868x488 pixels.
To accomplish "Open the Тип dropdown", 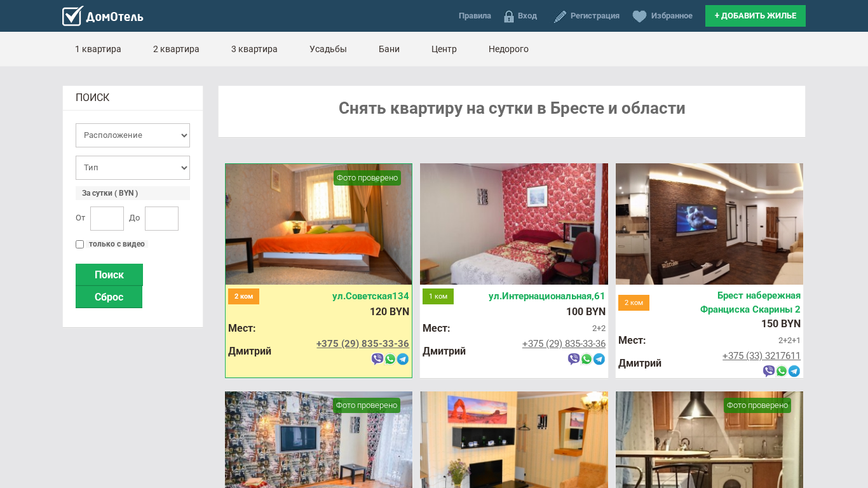I will [x=133, y=168].
